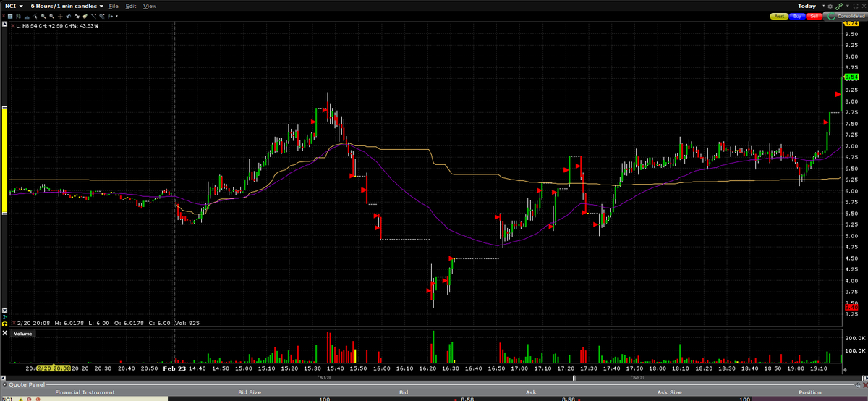Click the 16:30 time axis label

coord(451,368)
